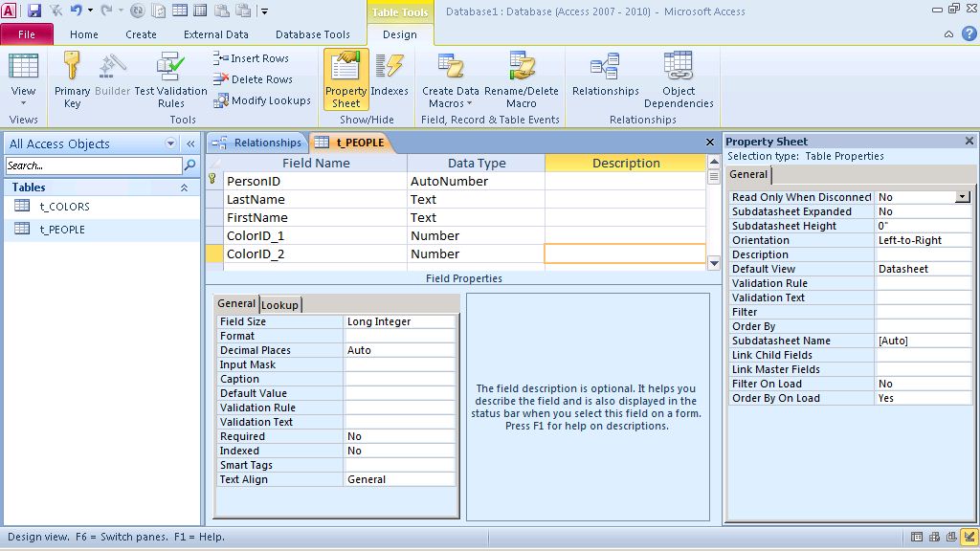Viewport: 980px width, 551px height.
Task: Select General tab in Field Properties
Action: 236,303
